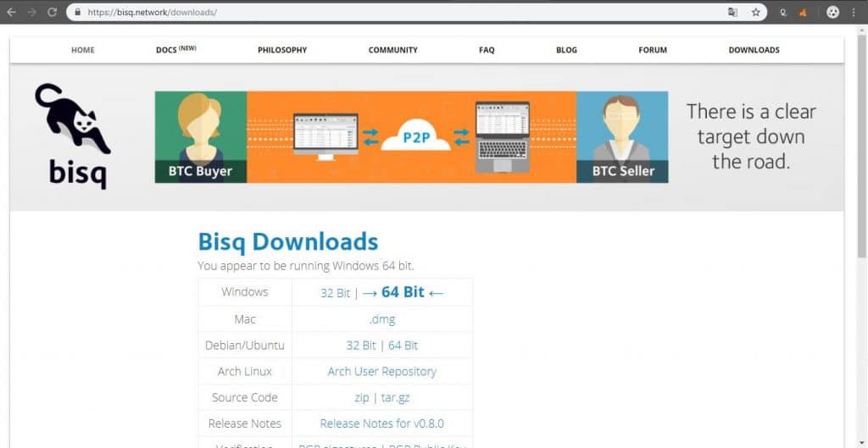Image resolution: width=868 pixels, height=448 pixels.
Task: Navigate to the FORUM page
Action: pos(653,50)
